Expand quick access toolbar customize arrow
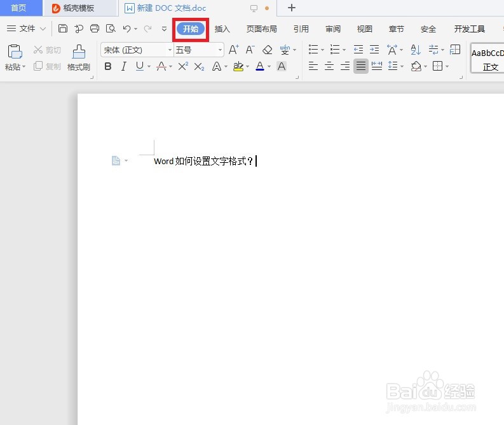This screenshot has height=425, width=504. click(164, 29)
